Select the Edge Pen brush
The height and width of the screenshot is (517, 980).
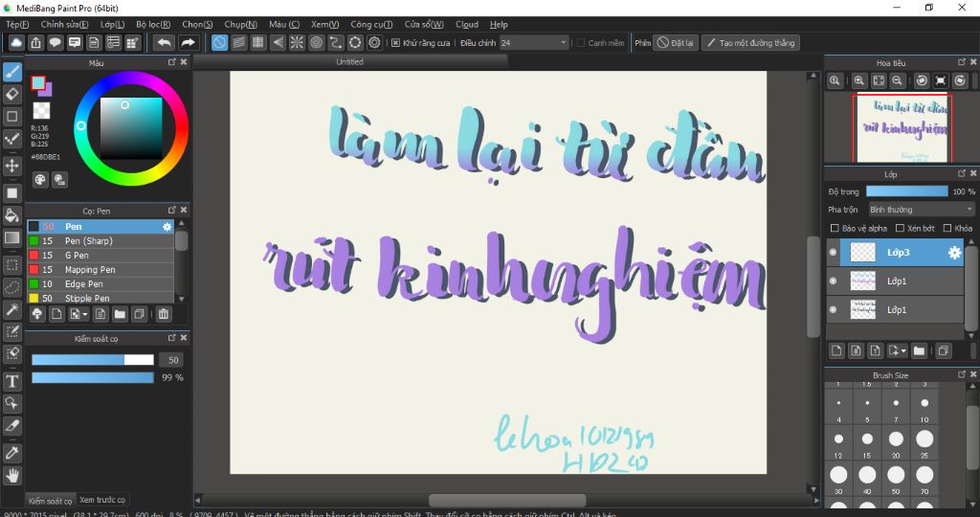[x=100, y=283]
